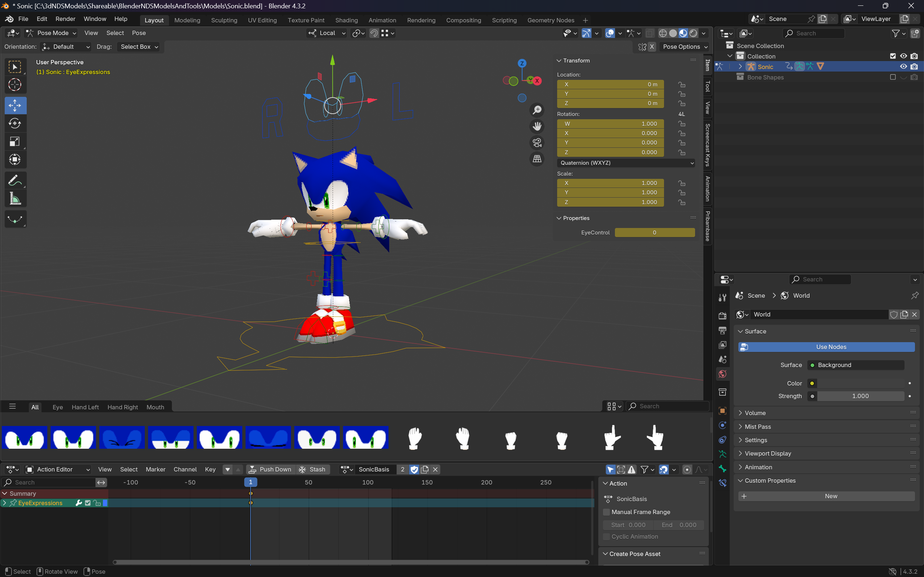Unlink the SonicBasis action

pos(435,469)
